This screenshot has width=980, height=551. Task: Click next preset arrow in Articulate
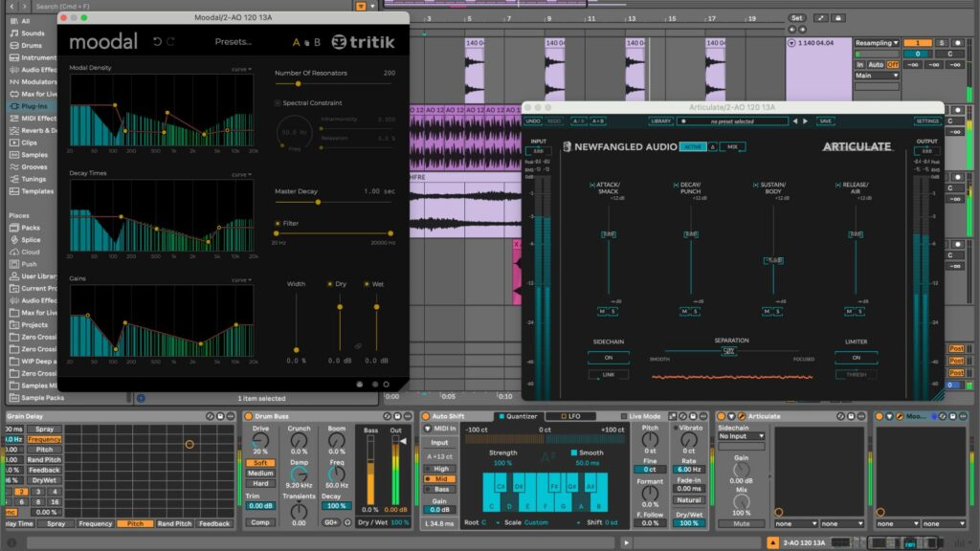click(x=805, y=121)
